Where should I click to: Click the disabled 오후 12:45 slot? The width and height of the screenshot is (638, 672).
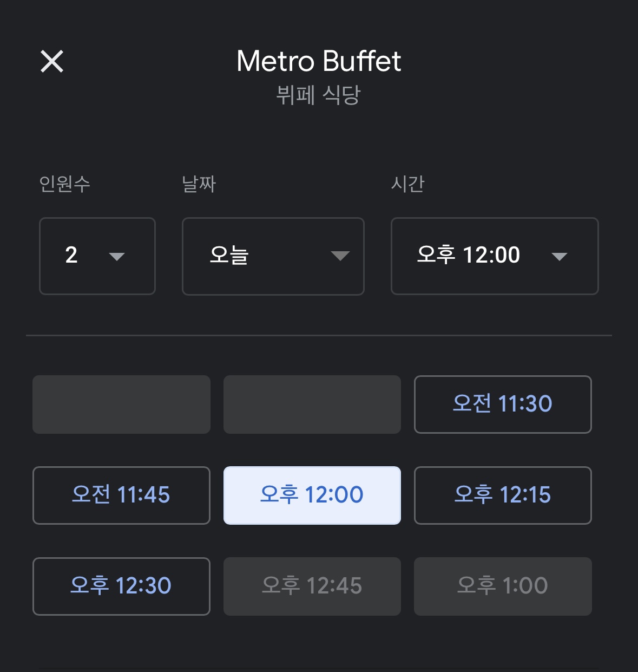click(x=312, y=586)
